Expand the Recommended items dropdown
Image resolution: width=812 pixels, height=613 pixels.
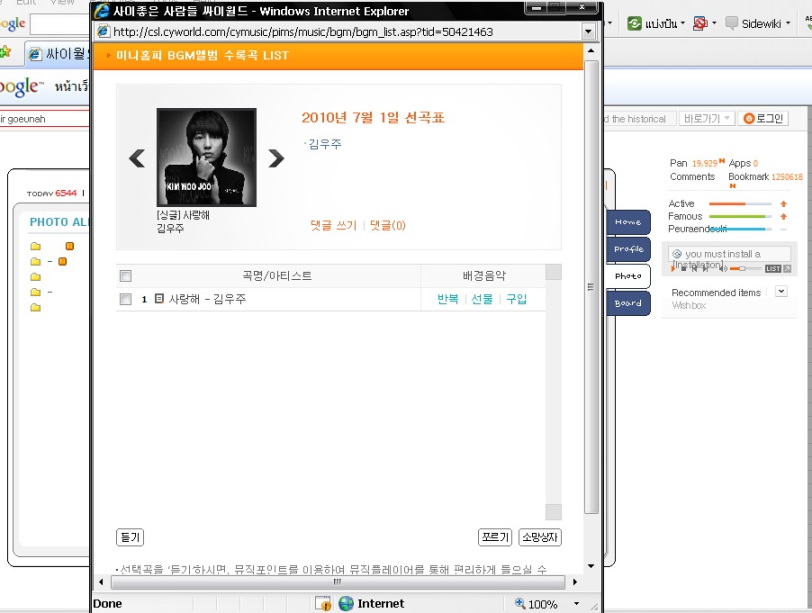[x=781, y=291]
